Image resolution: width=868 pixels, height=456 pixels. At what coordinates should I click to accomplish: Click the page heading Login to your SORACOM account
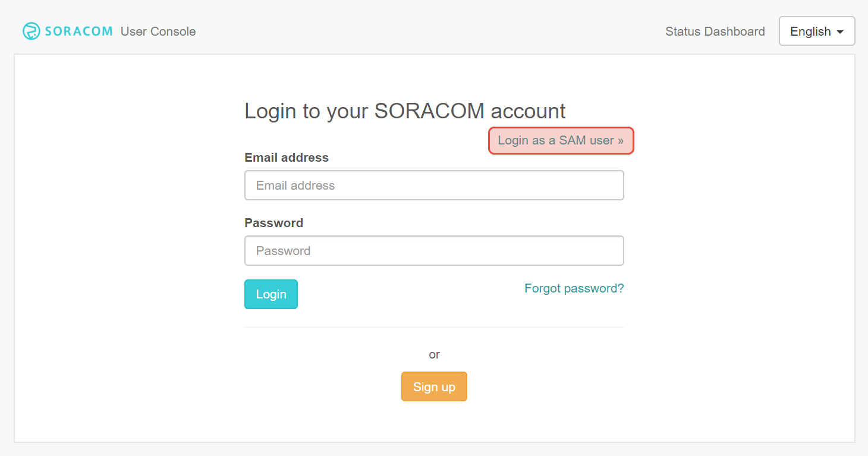pyautogui.click(x=404, y=111)
